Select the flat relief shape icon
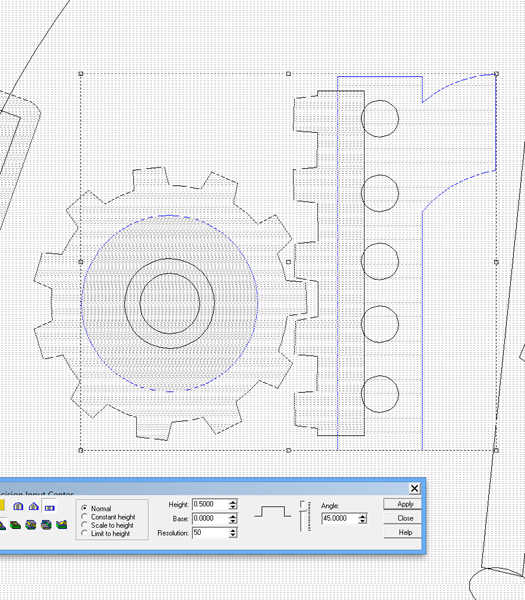 (x=50, y=508)
